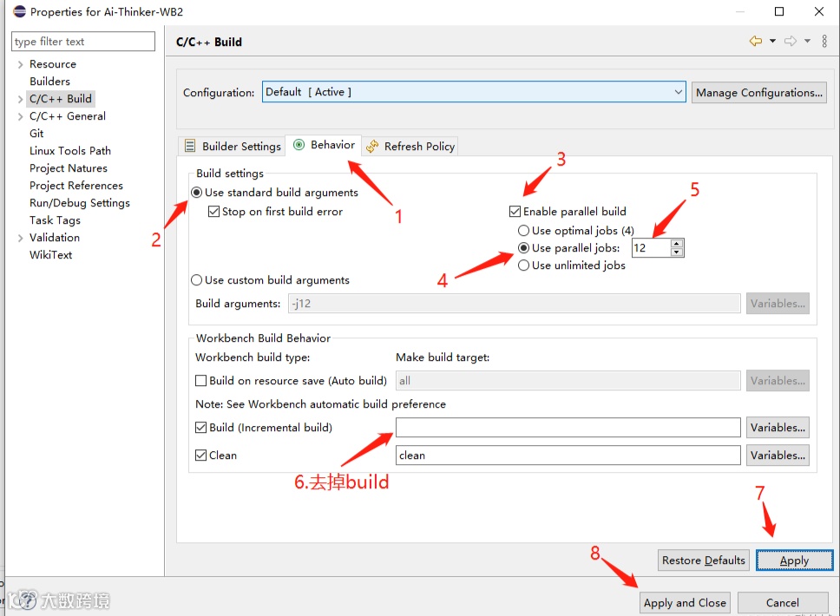Click Variables button for incremental build

point(778,428)
